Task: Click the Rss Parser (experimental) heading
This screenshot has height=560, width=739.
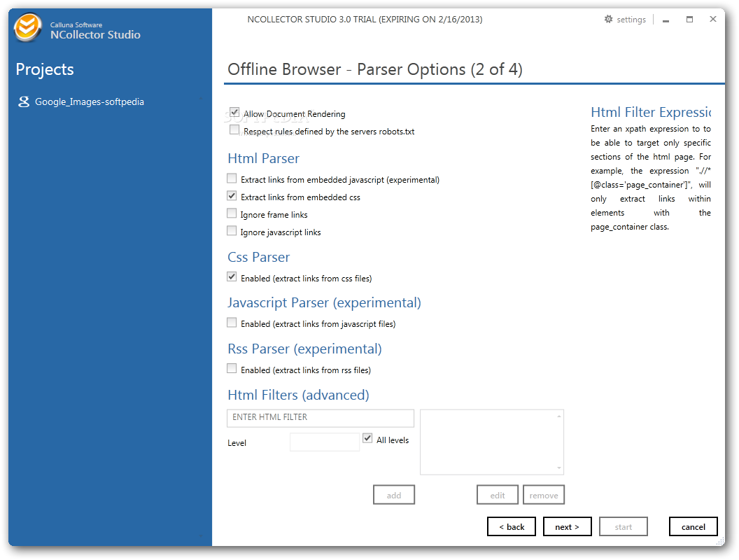Action: tap(304, 349)
